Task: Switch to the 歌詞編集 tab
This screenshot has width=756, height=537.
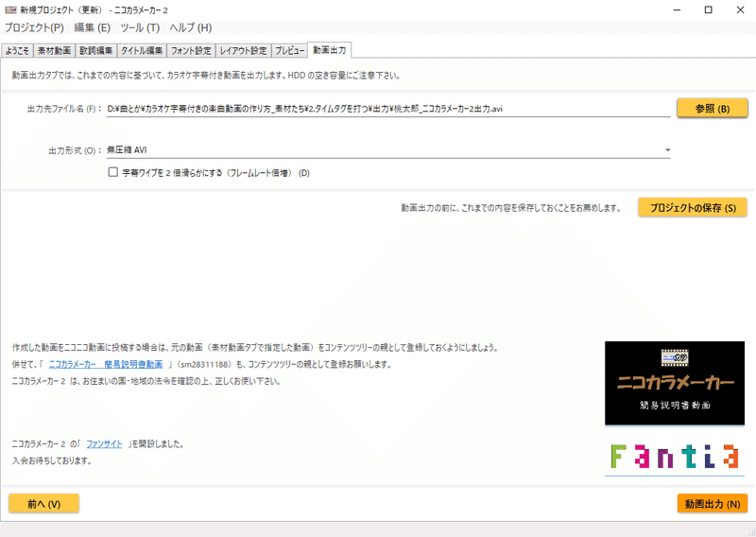Action: tap(96, 51)
